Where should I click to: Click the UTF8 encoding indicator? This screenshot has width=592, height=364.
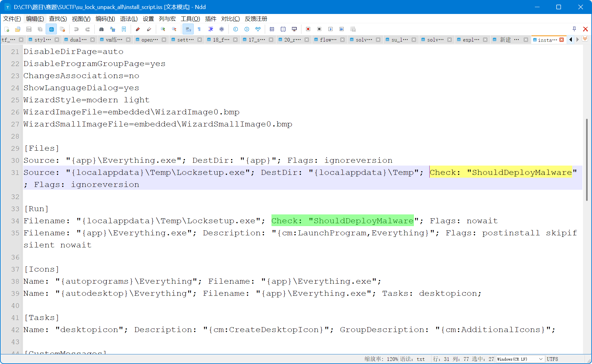coord(553,359)
